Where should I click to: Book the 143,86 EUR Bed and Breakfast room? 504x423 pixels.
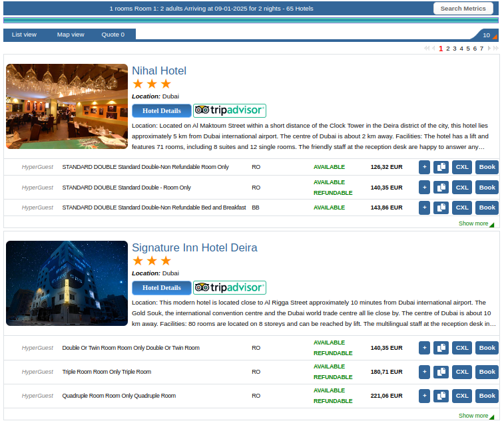(487, 208)
